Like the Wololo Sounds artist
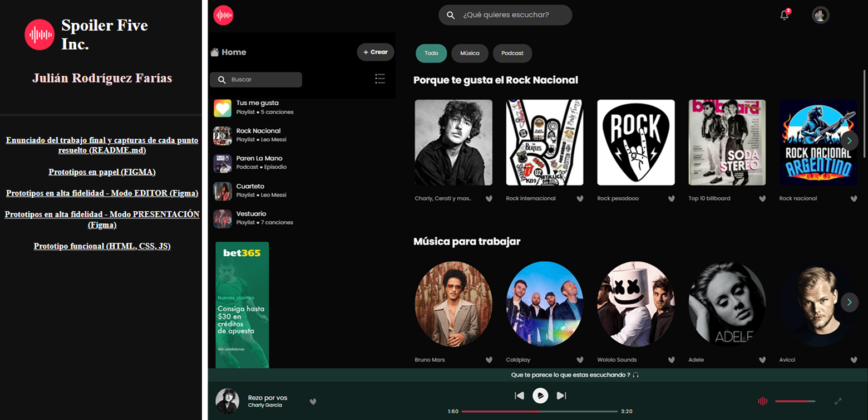The height and width of the screenshot is (420, 868). click(671, 360)
